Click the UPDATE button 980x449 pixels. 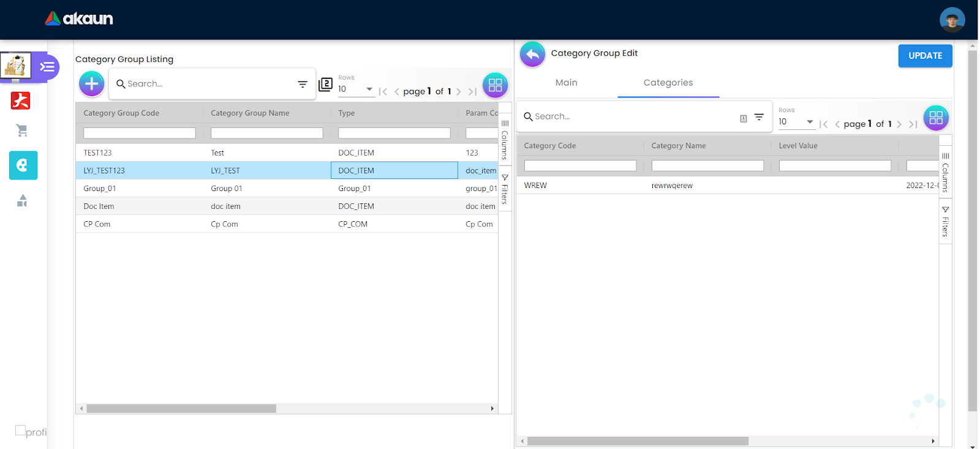(925, 56)
